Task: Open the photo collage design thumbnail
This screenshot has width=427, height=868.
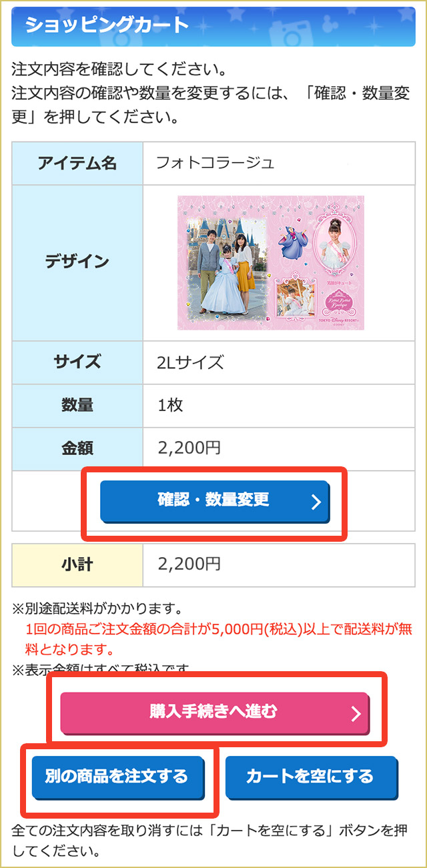Action: point(271,263)
